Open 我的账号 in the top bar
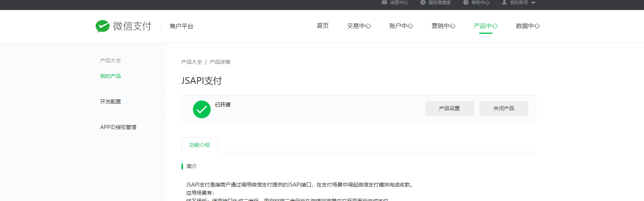Screen dimensions: 644x201 click(518, 3)
